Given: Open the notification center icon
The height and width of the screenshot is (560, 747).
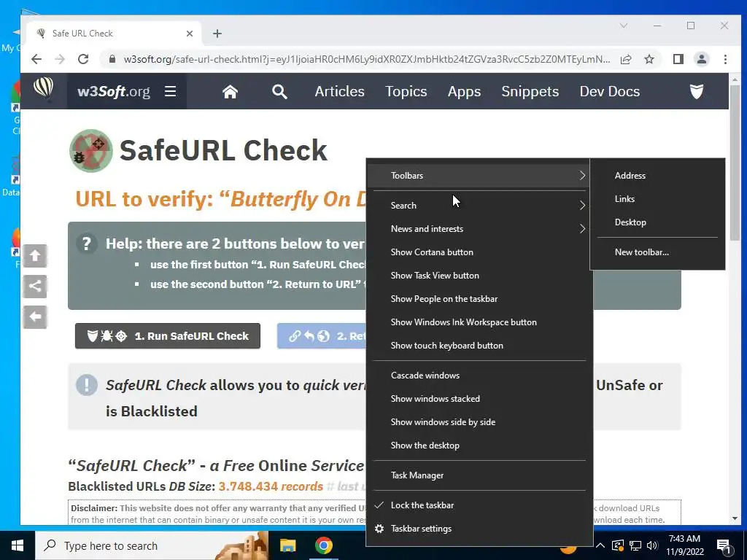Looking at the screenshot, I should (724, 546).
